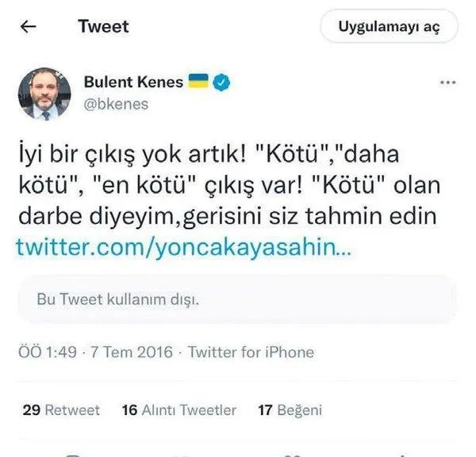View the 29 Retweet list

coord(61,410)
